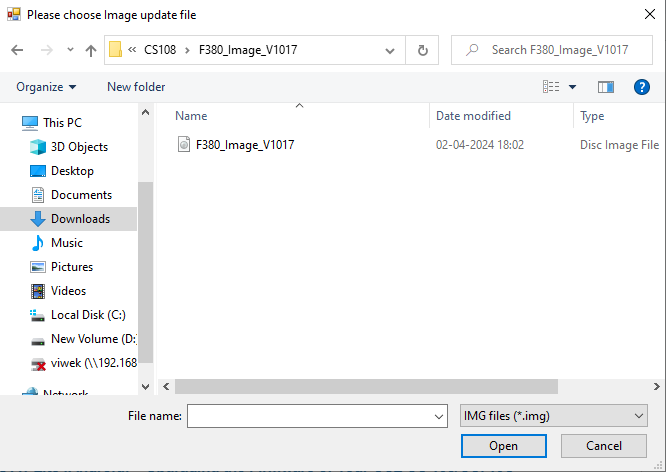Viewport: 666px width, 472px height.
Task: Cancel the file dialog
Action: click(x=604, y=446)
